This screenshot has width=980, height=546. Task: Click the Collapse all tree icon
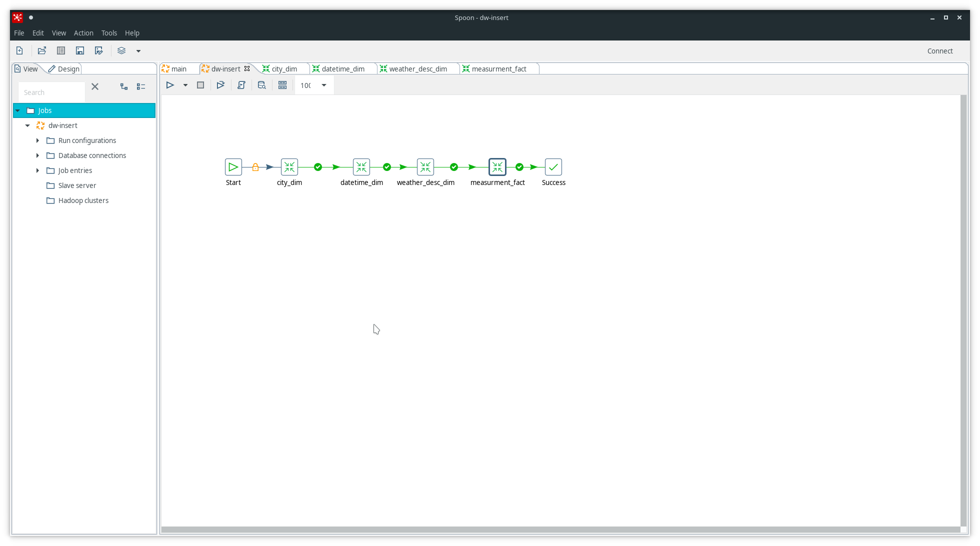141,86
